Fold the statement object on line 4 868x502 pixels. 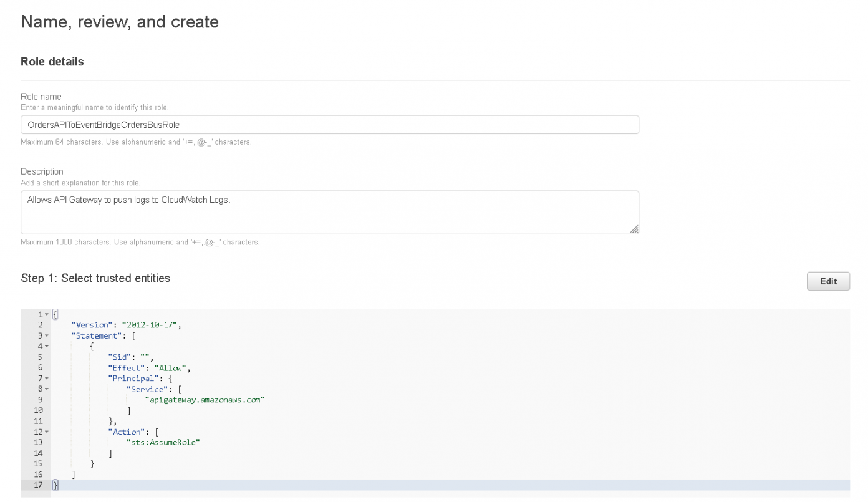click(x=47, y=347)
